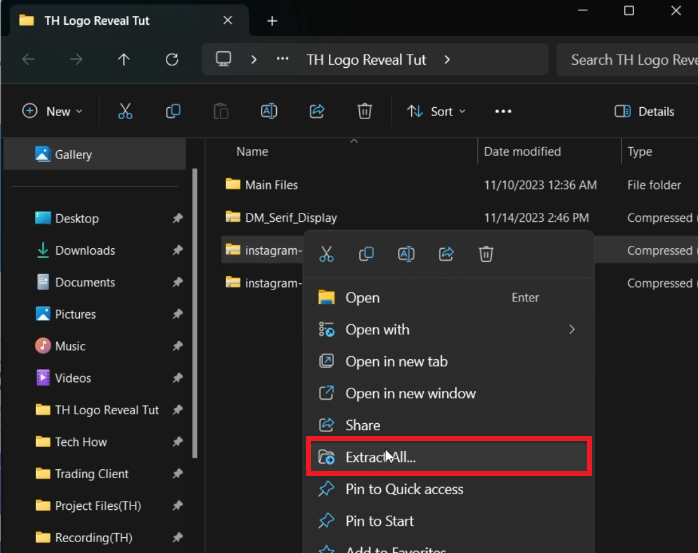Click the Rename icon in the context menu

point(406,254)
